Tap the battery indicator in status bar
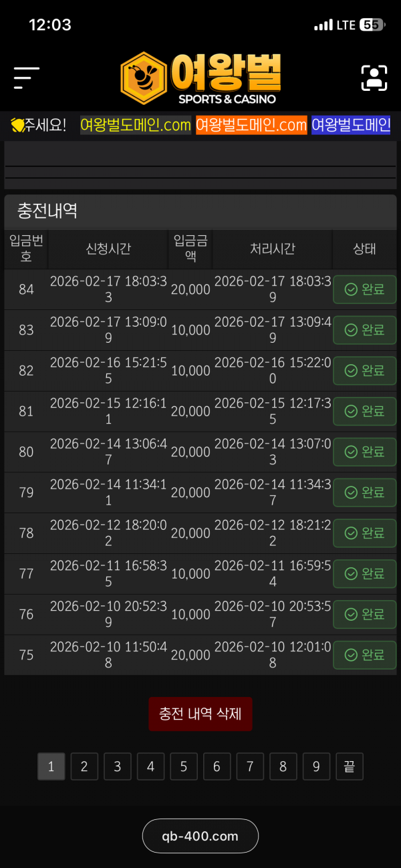This screenshot has height=868, width=401. [x=372, y=25]
